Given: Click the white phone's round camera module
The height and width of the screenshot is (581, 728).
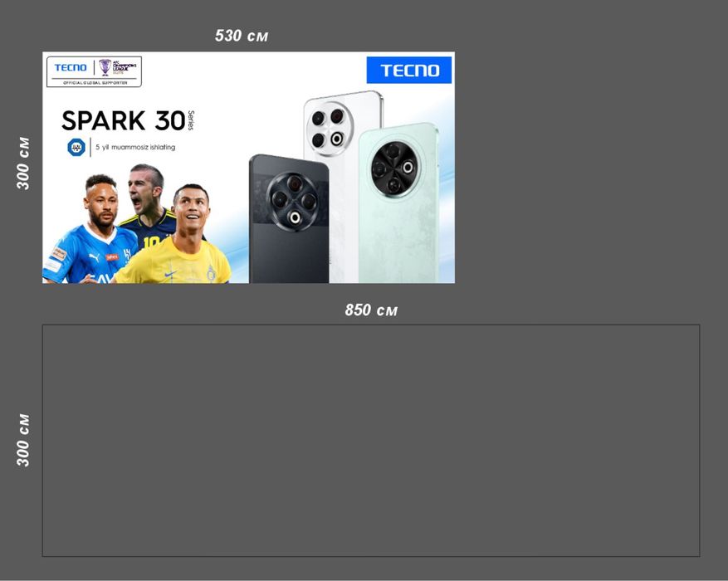Looking at the screenshot, I should (330, 128).
